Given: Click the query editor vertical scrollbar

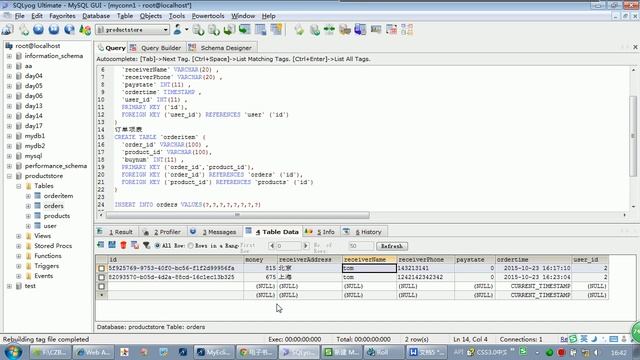Looking at the screenshot, I should coord(633,136).
